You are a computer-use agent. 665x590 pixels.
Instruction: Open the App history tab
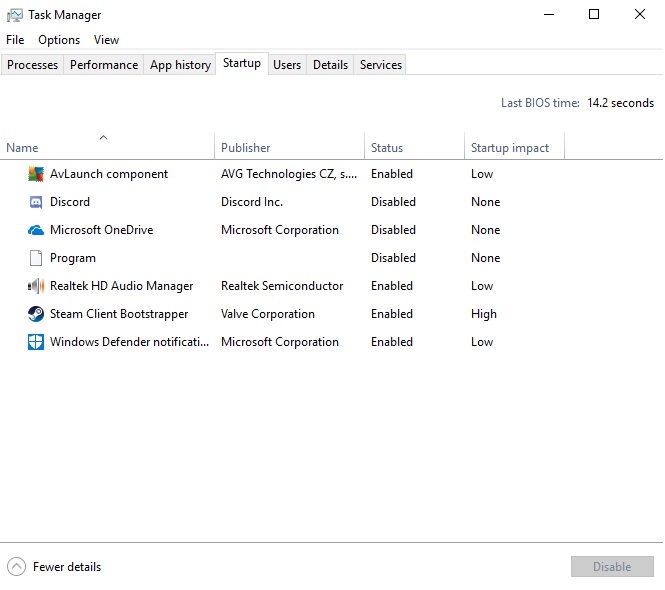pos(180,65)
